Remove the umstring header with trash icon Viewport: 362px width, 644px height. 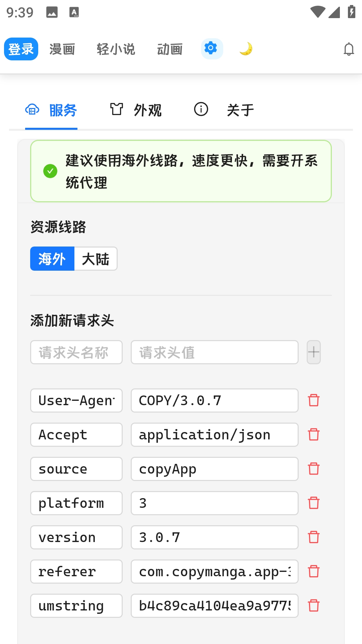click(313, 606)
